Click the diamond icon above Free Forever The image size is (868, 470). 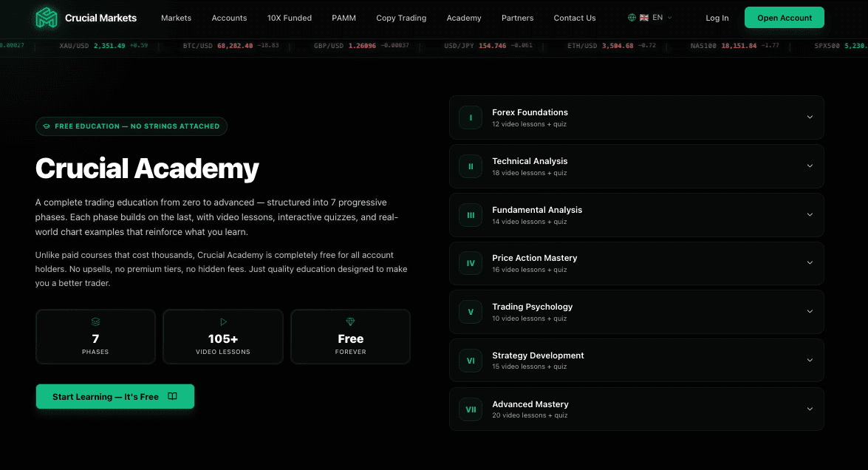click(350, 321)
